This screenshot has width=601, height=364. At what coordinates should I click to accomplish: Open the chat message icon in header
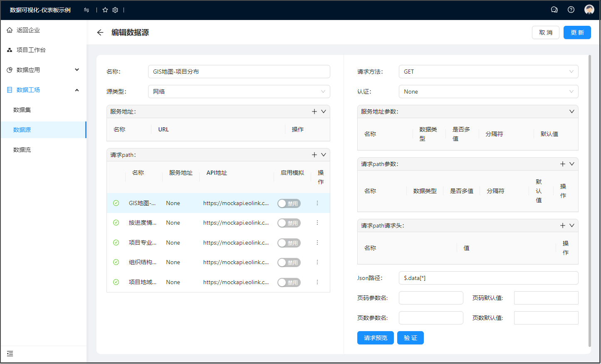554,10
